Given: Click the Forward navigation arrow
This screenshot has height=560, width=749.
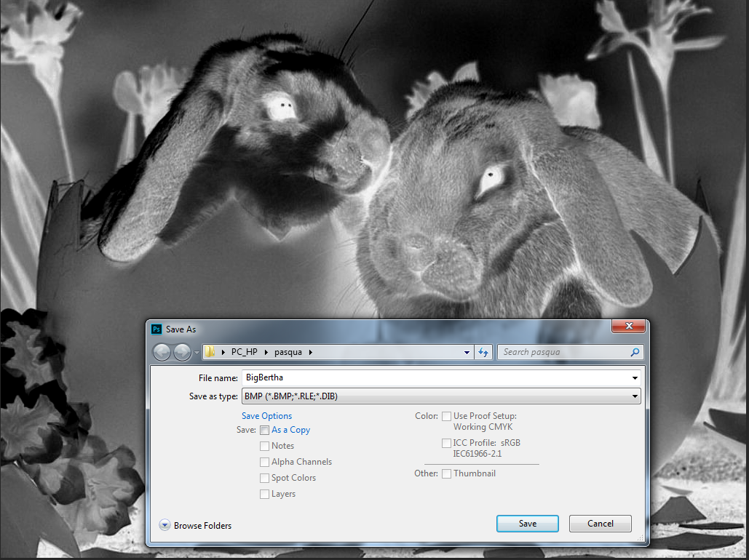Looking at the screenshot, I should (182, 352).
